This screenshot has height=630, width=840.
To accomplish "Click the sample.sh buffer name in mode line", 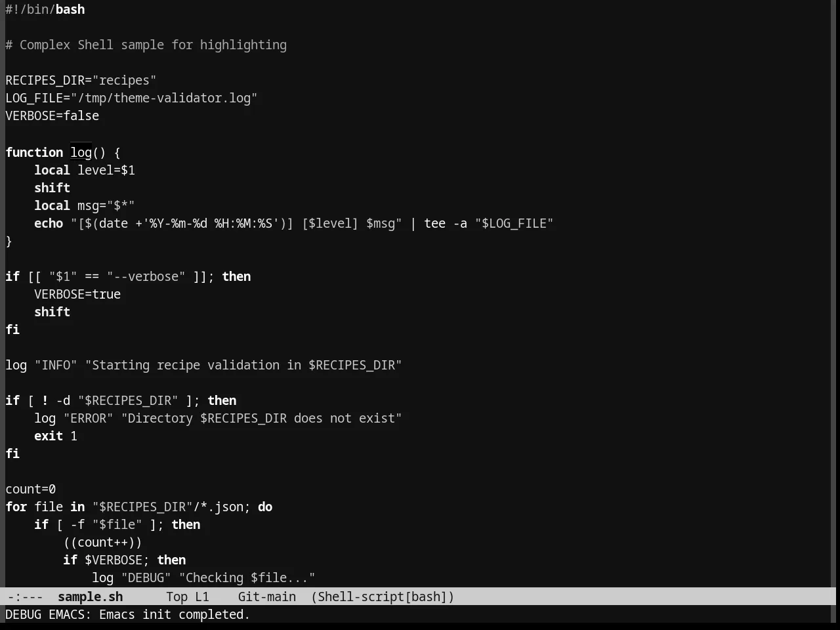I will click(x=90, y=597).
